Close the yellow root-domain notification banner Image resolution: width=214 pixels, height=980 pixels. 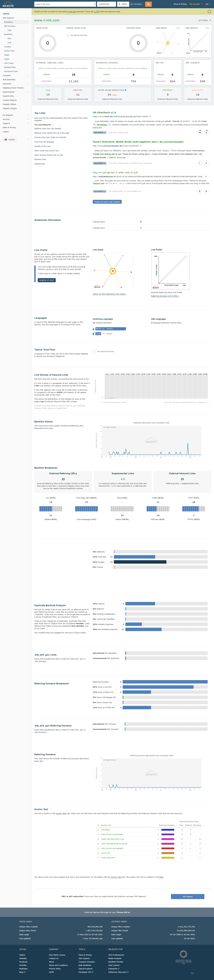click(209, 11)
